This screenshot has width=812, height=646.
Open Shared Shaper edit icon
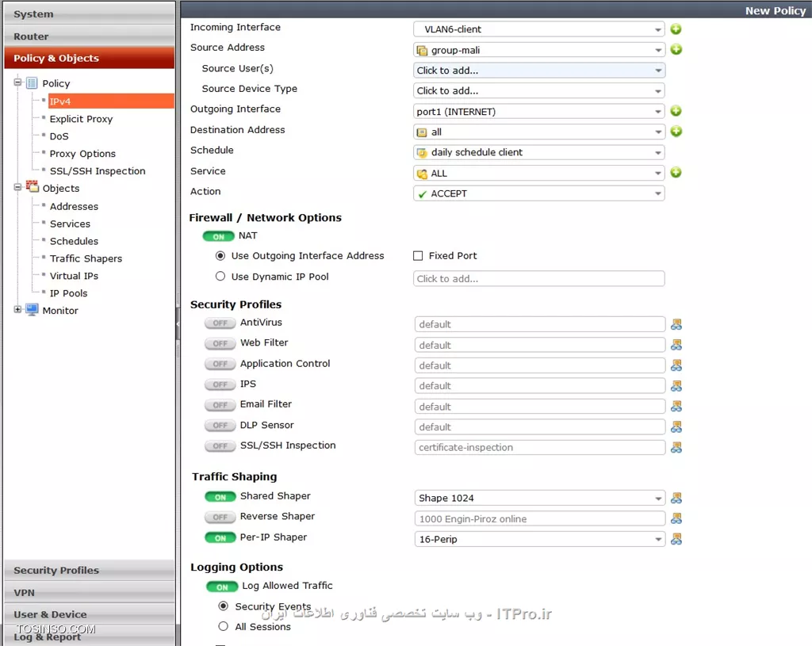click(x=676, y=498)
